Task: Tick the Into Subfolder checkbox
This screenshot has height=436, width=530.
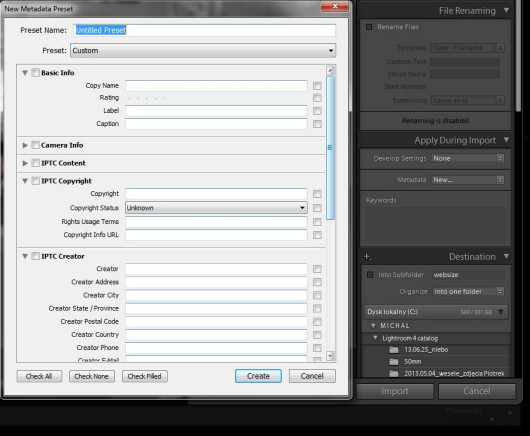Action: click(370, 274)
